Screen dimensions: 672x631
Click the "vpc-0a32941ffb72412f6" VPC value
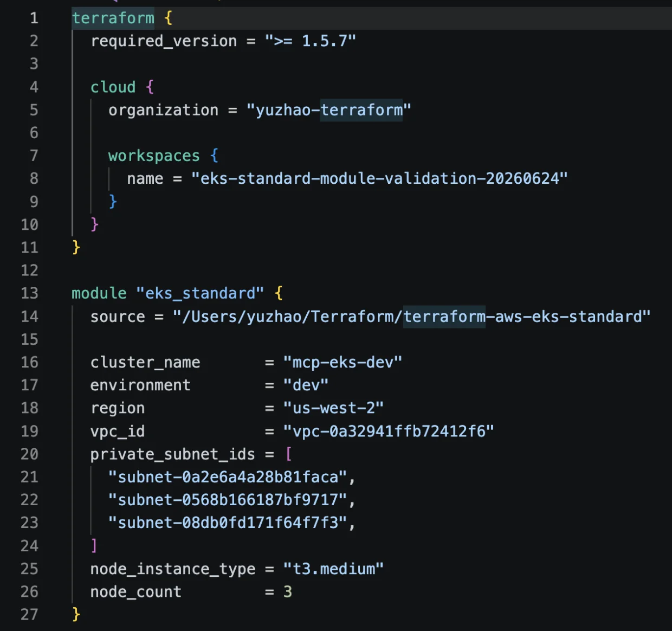[x=389, y=432]
